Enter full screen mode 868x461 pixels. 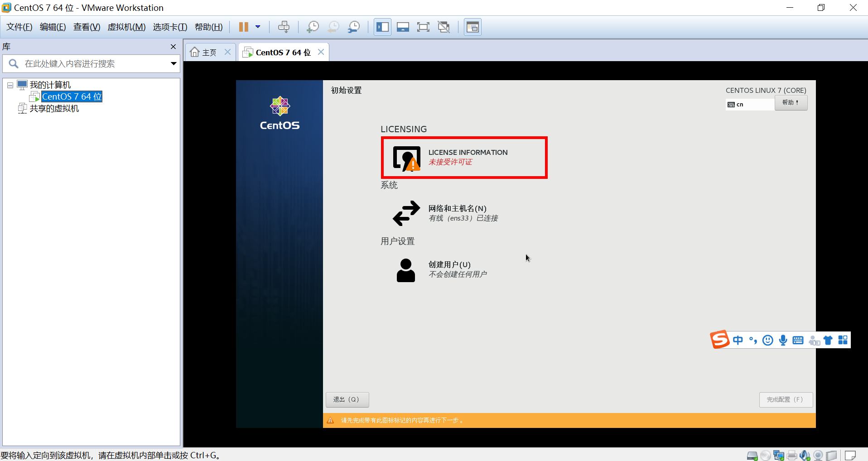point(423,27)
